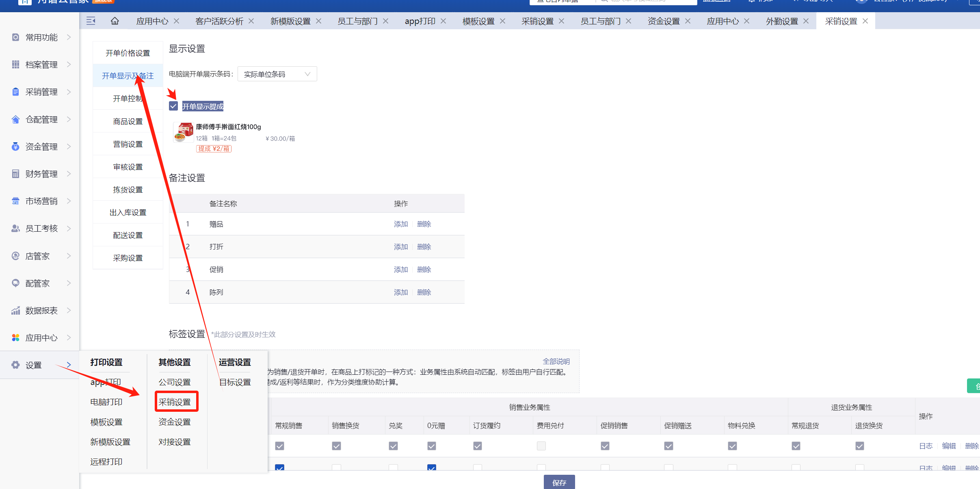Click 保存 button at bottom
Screen dimensions: 980x489
pos(559,482)
